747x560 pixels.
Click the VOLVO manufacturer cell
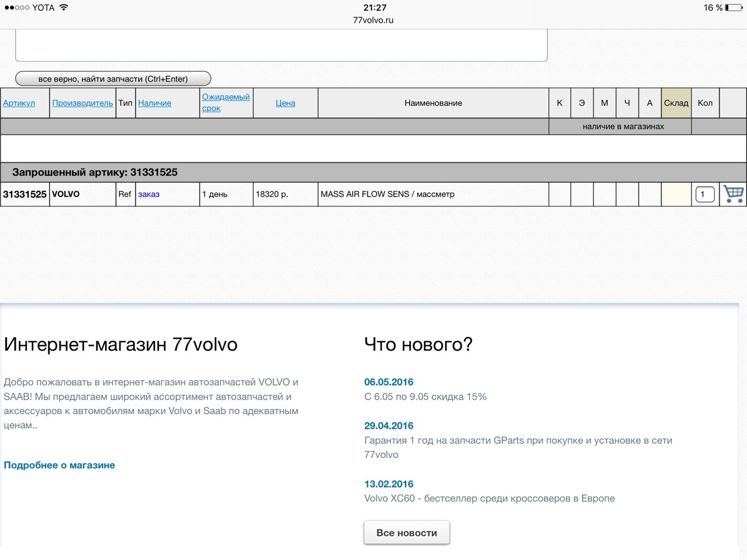[x=82, y=194]
